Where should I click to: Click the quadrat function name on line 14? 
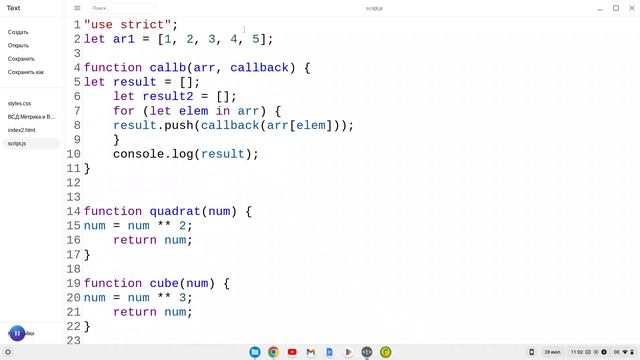coord(175,211)
